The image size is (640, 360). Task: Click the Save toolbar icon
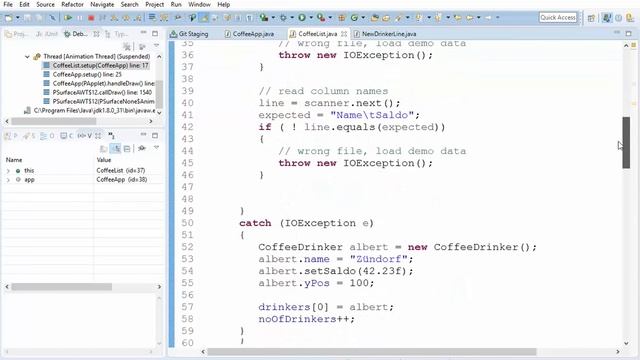pos(27,18)
